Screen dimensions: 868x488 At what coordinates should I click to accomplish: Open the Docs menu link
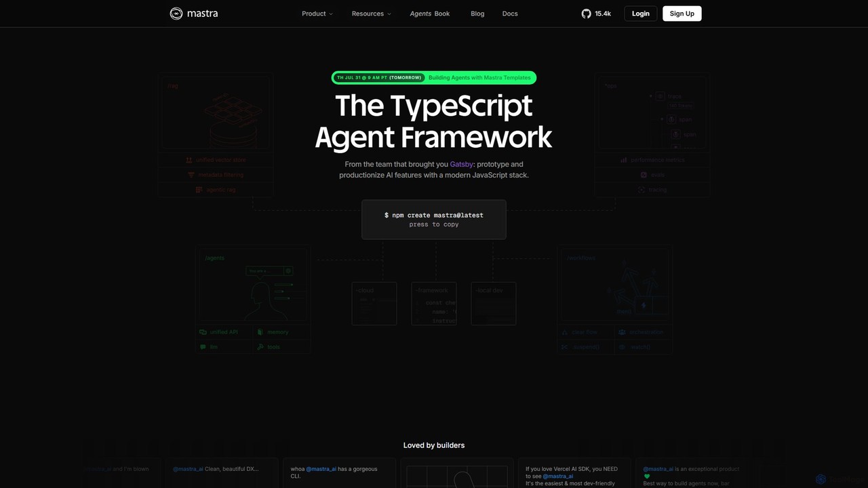click(x=510, y=14)
